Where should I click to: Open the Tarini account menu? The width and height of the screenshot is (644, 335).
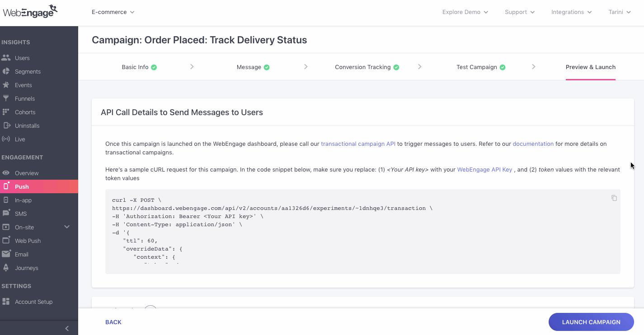click(620, 12)
